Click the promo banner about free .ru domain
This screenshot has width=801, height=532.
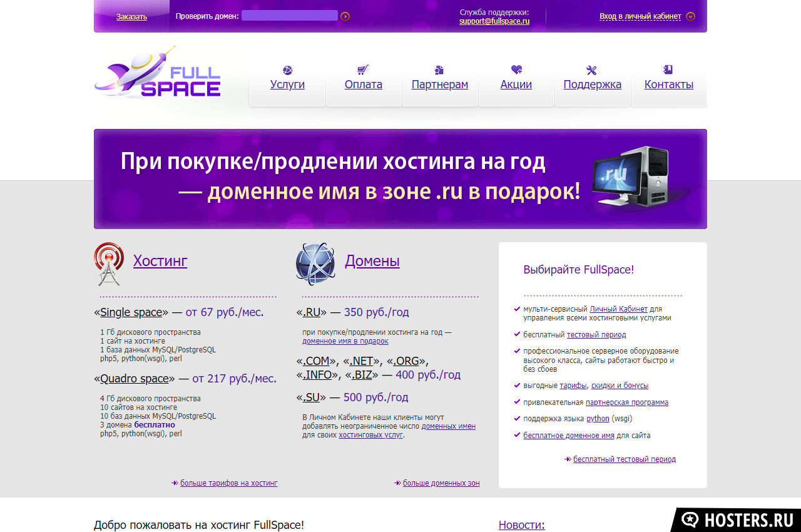(400, 179)
